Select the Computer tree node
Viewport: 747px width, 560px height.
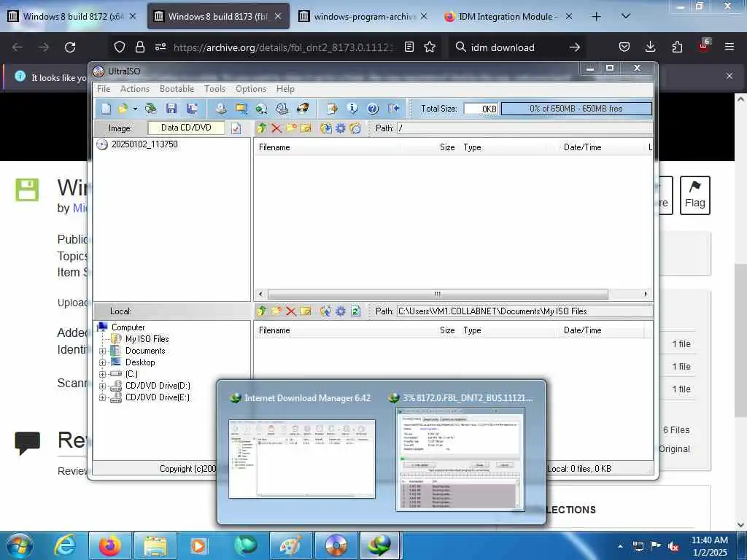tap(128, 327)
